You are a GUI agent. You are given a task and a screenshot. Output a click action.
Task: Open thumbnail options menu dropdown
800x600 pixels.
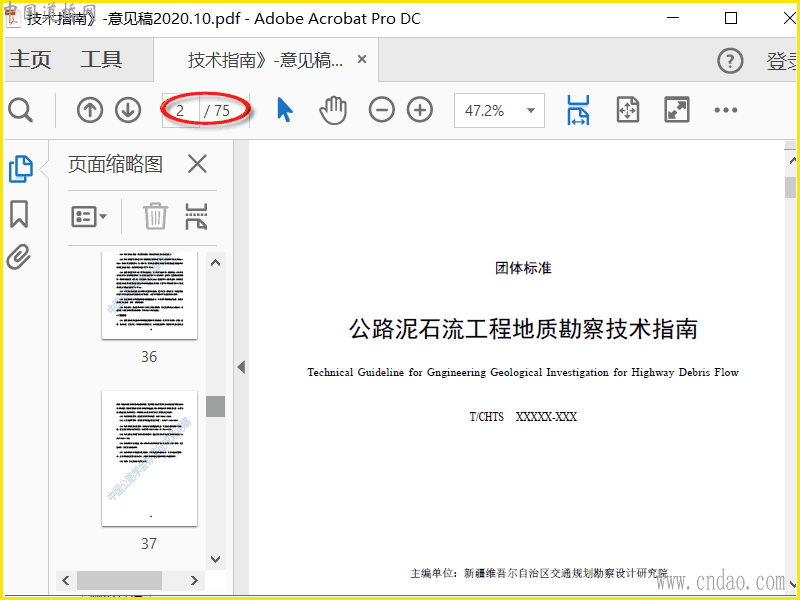[89, 217]
